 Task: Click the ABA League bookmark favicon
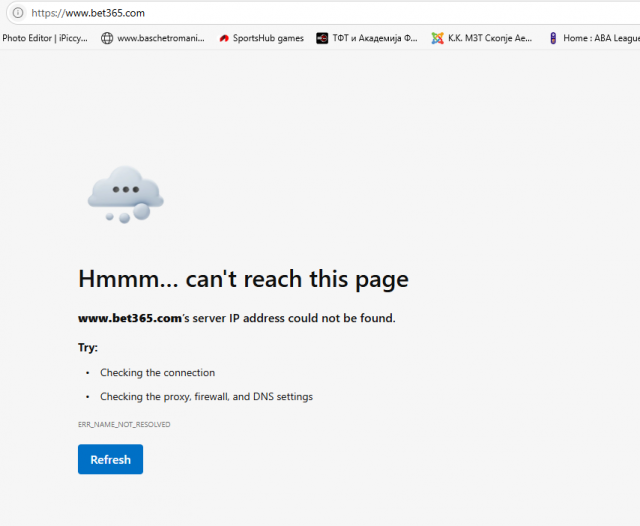[x=553, y=38]
